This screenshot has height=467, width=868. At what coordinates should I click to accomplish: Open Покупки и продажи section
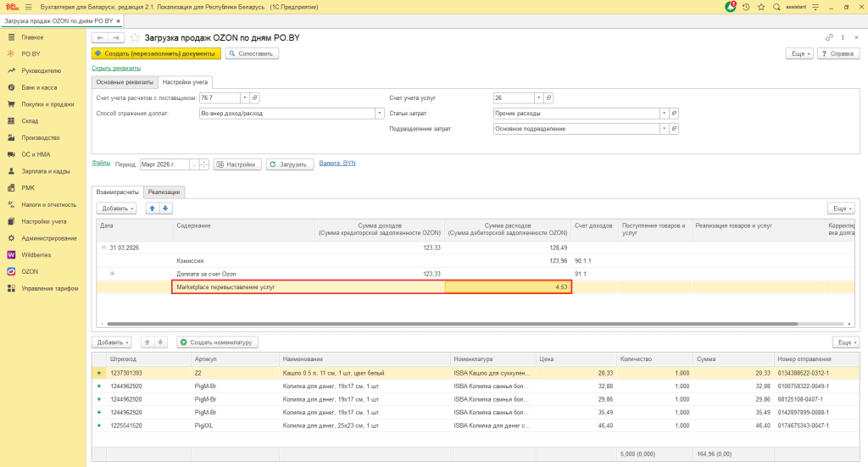[x=47, y=104]
